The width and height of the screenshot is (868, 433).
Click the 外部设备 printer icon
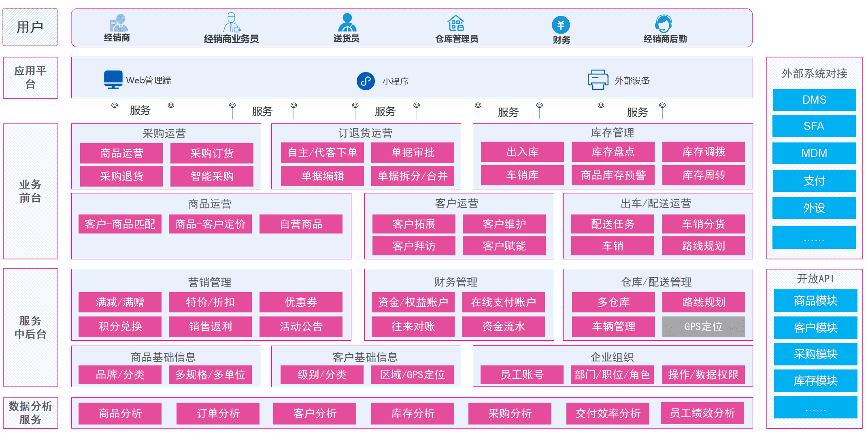pyautogui.click(x=598, y=80)
